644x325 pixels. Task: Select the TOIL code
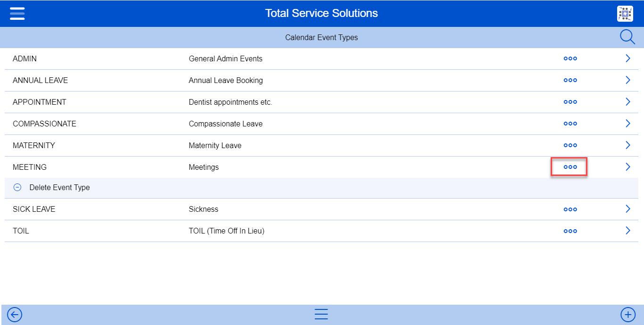click(x=21, y=231)
